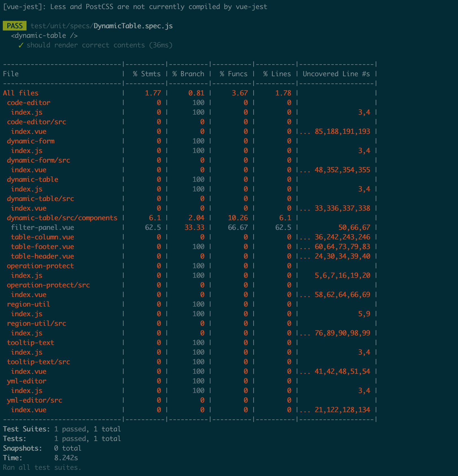Open the DynamicTable.spec.js file path
This screenshot has width=458, height=476.
click(102, 26)
